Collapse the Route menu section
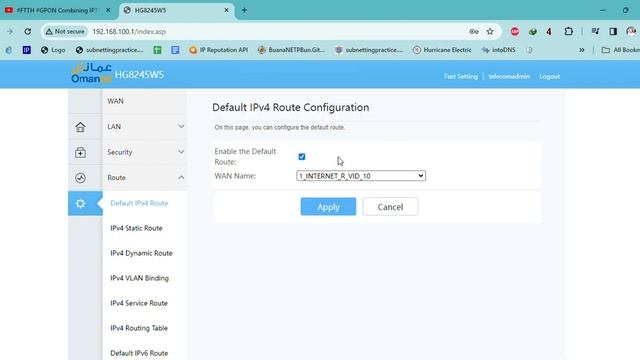 coord(145,178)
